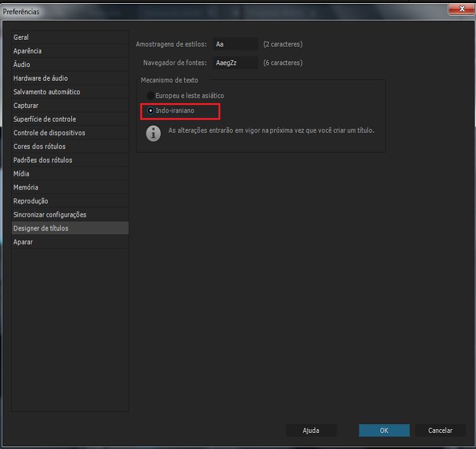Click the 'Mecanismo de texto' group label
The image size is (476, 449).
click(169, 80)
